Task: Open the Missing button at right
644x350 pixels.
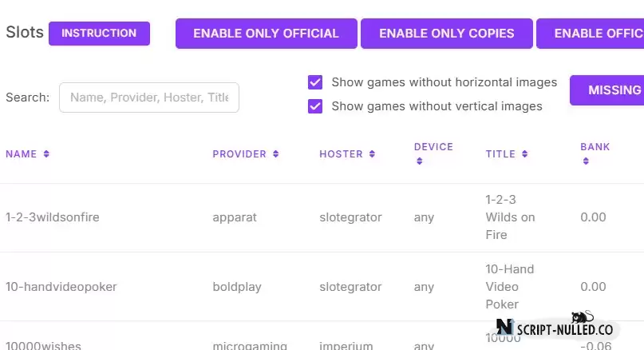Action: pos(607,90)
